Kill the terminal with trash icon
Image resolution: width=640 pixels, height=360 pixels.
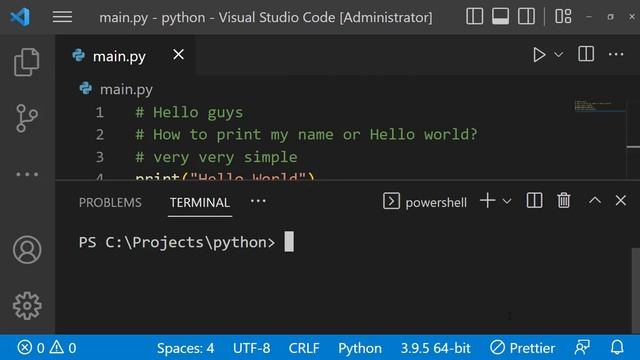click(564, 201)
